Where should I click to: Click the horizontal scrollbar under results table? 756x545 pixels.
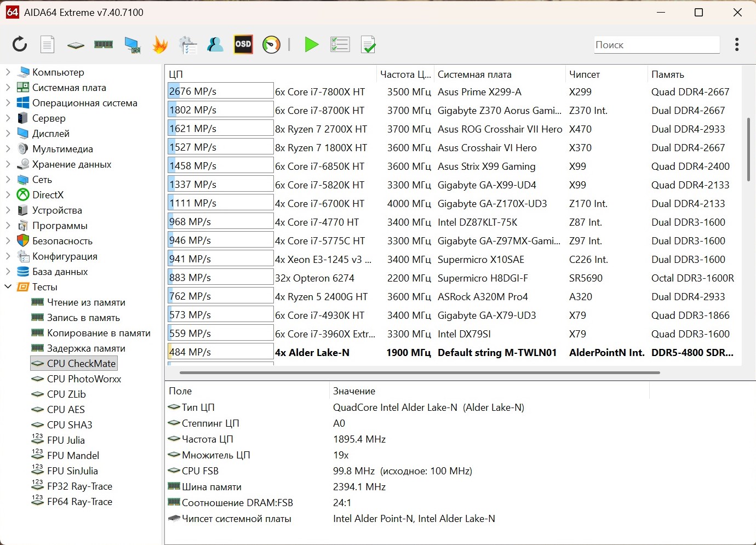(x=419, y=372)
